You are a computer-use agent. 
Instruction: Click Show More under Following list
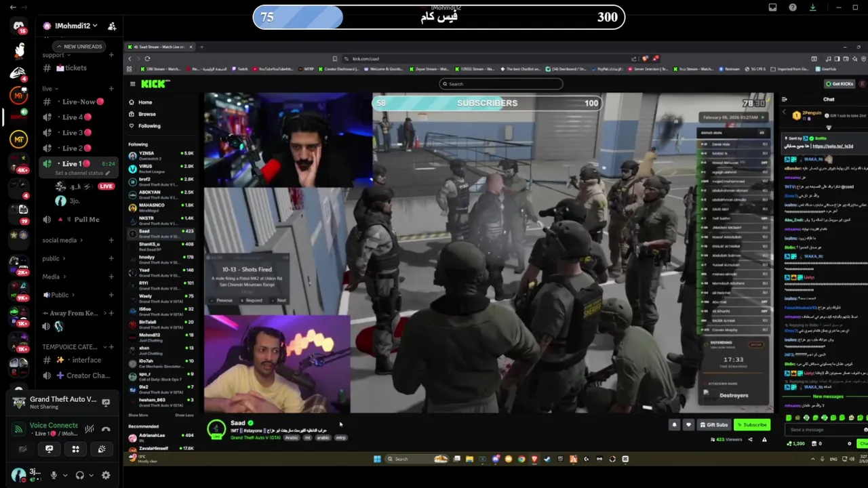click(x=138, y=415)
